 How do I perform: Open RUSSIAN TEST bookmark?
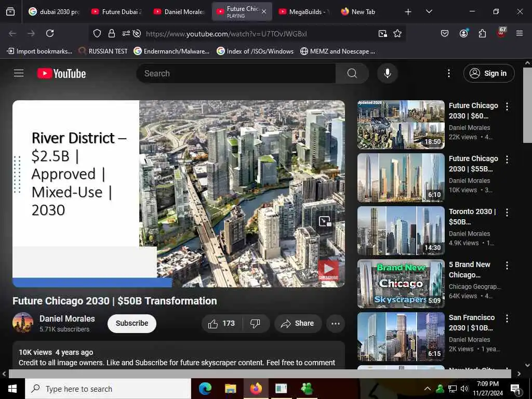tap(103, 51)
